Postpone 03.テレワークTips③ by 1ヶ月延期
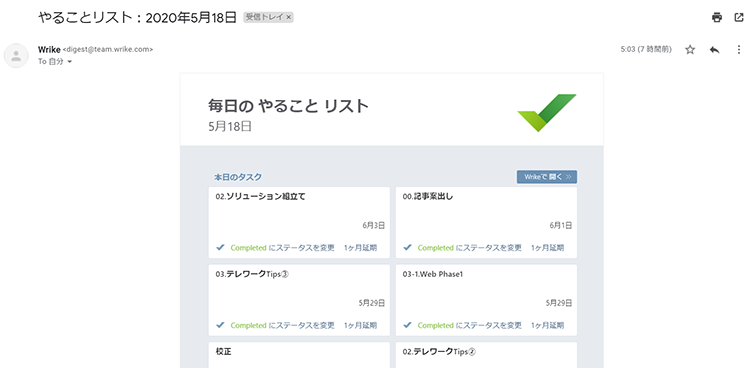This screenshot has height=368, width=750. click(x=360, y=325)
